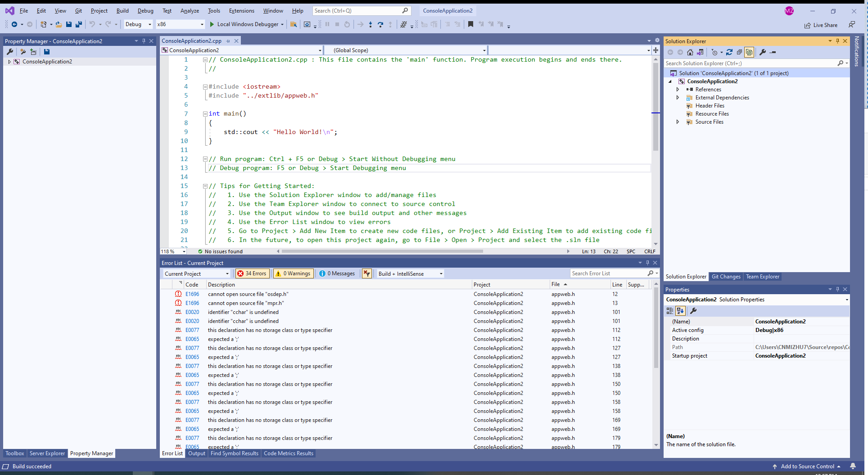Screen dimensions: 868x475
Task: Click the Save All icon in toolbar
Action: click(x=79, y=24)
